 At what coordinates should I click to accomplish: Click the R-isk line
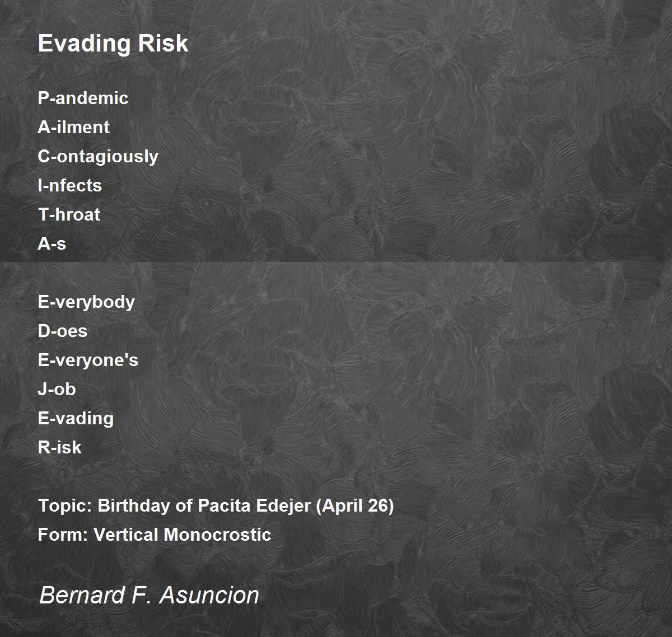pyautogui.click(x=59, y=447)
